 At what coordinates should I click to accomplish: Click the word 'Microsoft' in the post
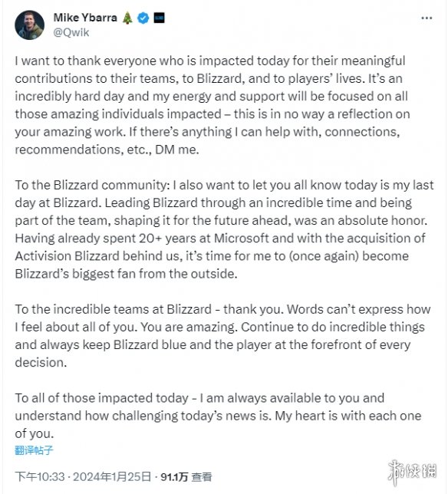click(x=242, y=238)
